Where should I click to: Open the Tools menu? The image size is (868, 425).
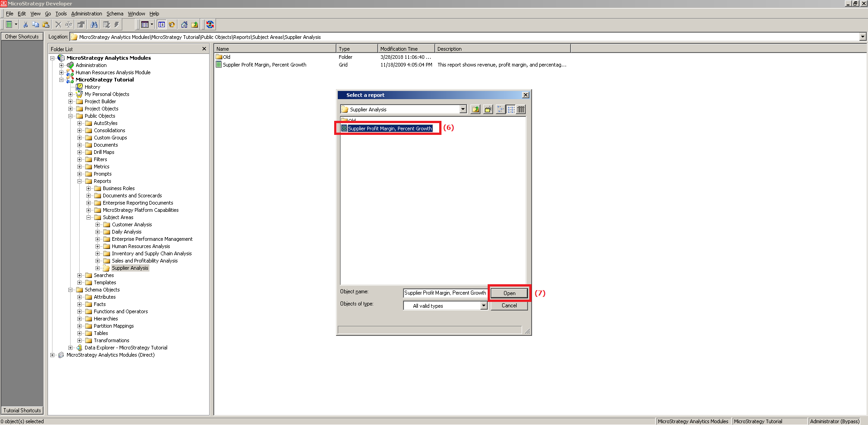(x=61, y=14)
